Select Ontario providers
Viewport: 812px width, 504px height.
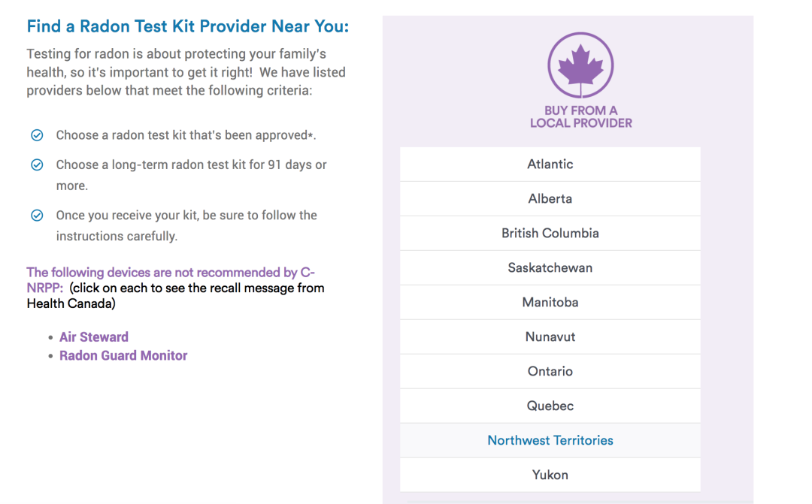(550, 372)
